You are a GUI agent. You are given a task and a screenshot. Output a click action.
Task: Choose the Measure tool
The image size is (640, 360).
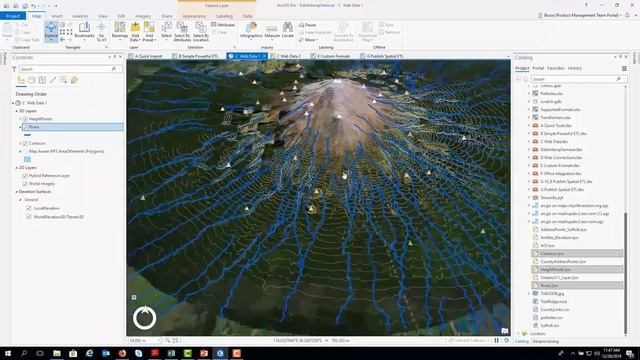pyautogui.click(x=272, y=31)
